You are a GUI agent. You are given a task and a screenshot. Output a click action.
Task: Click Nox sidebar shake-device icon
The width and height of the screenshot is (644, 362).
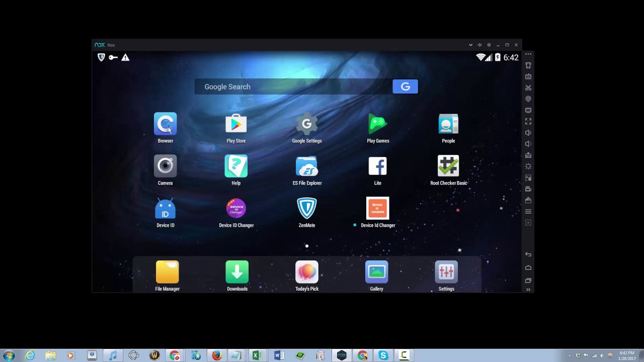[528, 65]
